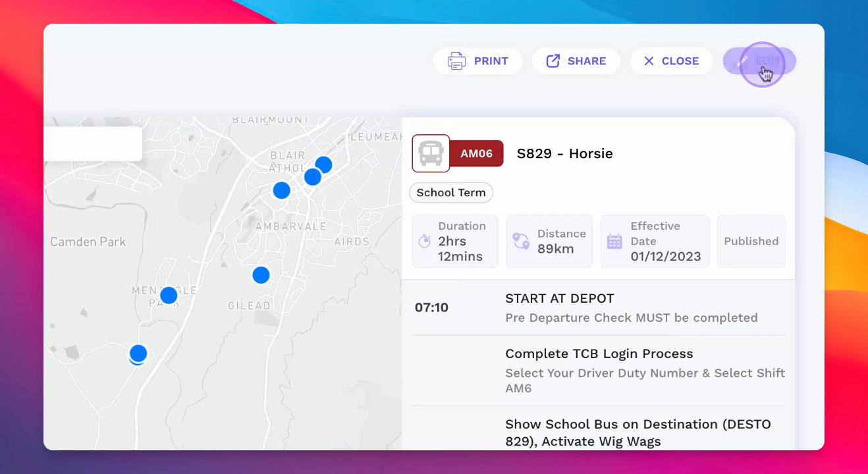The width and height of the screenshot is (868, 474).
Task: Click the GILEAD map label
Action: [249, 305]
